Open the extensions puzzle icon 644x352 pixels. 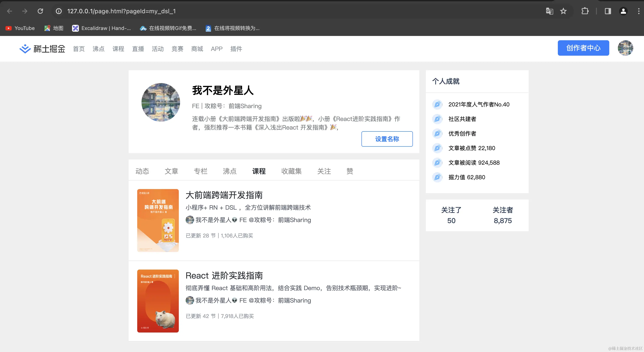click(585, 11)
